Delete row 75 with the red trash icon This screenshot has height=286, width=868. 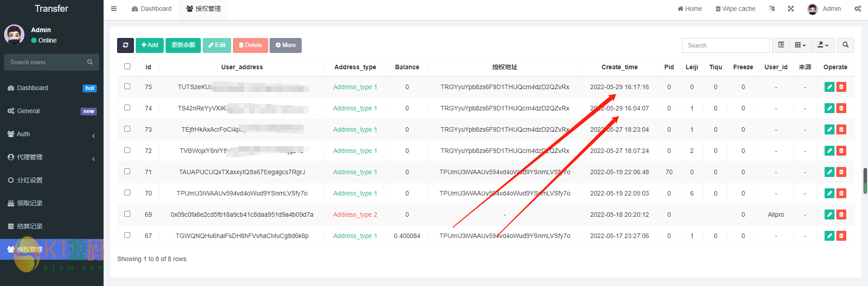click(841, 87)
